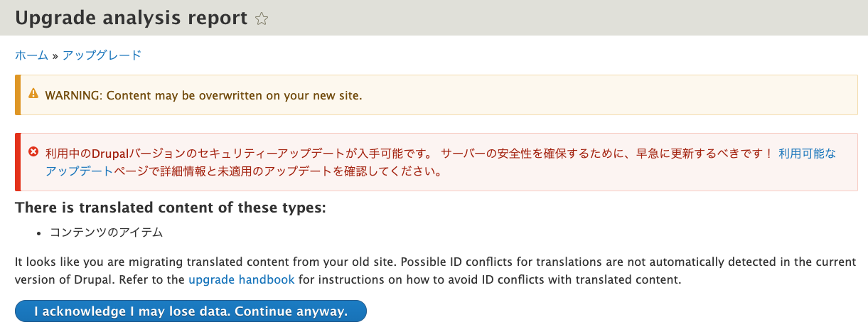Click the yellow warning triangle icon
Image resolution: width=868 pixels, height=332 pixels.
(33, 94)
